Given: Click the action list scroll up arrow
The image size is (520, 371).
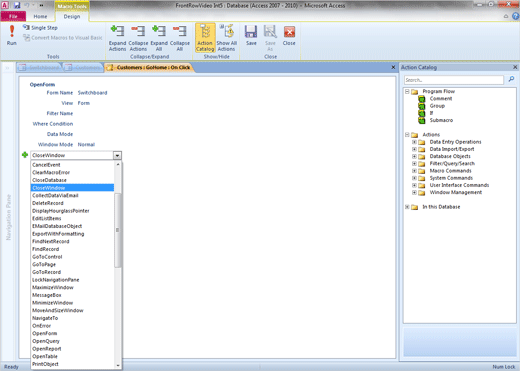Looking at the screenshot, I should pos(118,165).
